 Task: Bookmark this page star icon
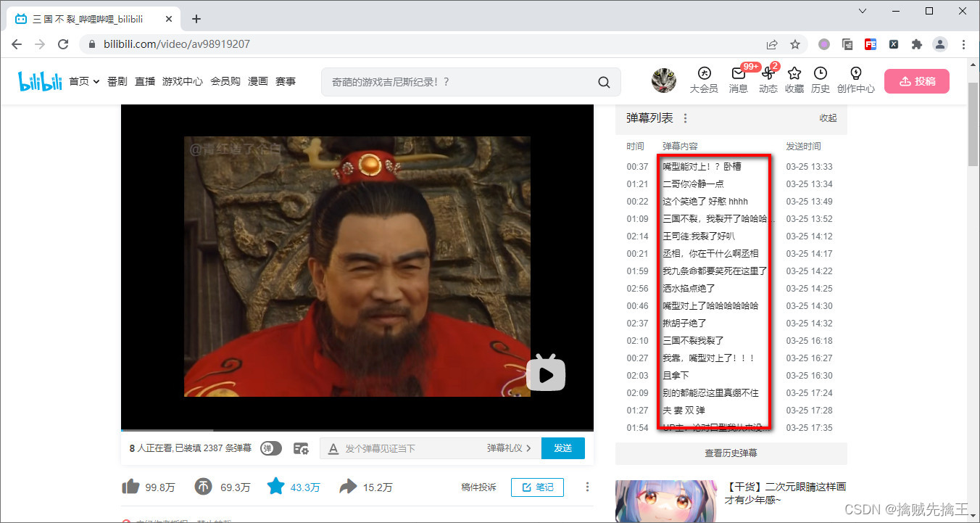pos(795,44)
